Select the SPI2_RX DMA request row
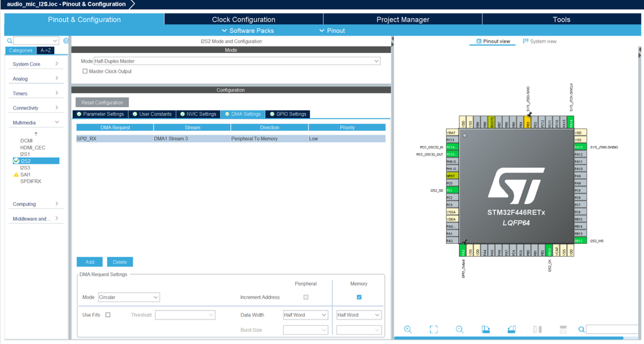This screenshot has height=344, width=644. (231, 139)
